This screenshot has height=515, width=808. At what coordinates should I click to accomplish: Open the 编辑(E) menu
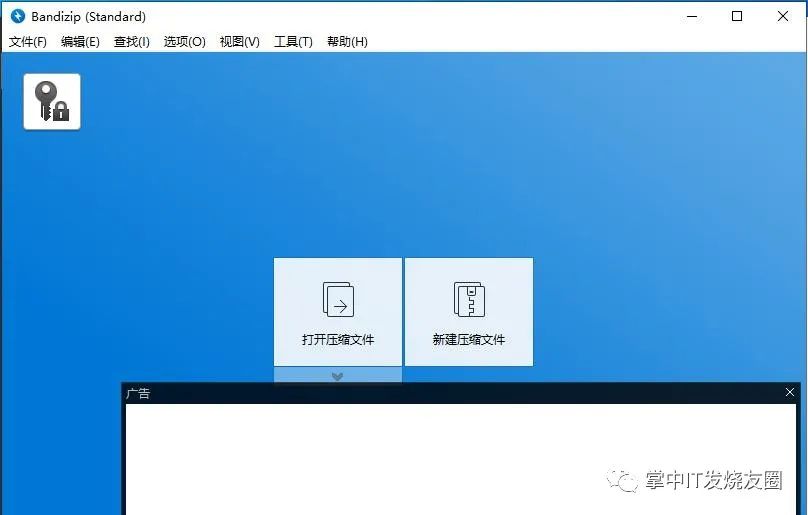point(80,42)
